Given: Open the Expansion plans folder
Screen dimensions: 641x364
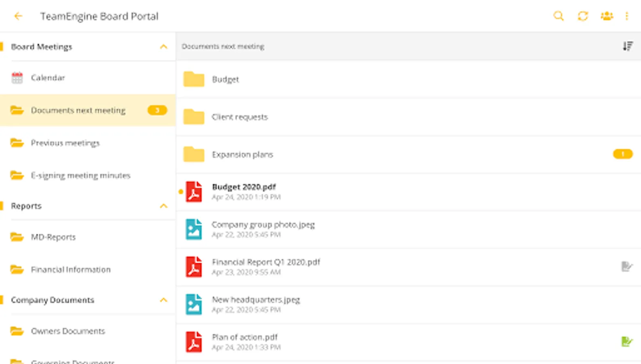Looking at the screenshot, I should pyautogui.click(x=242, y=154).
